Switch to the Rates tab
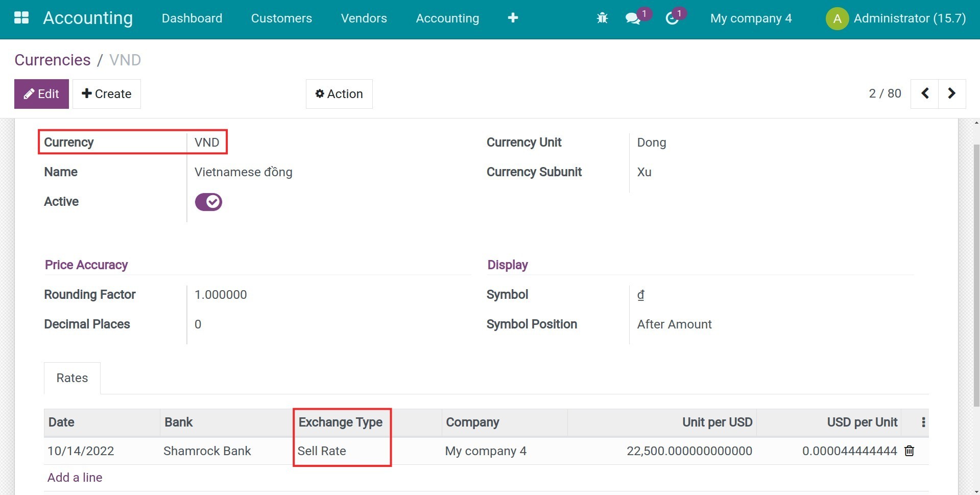The image size is (980, 495). tap(71, 378)
